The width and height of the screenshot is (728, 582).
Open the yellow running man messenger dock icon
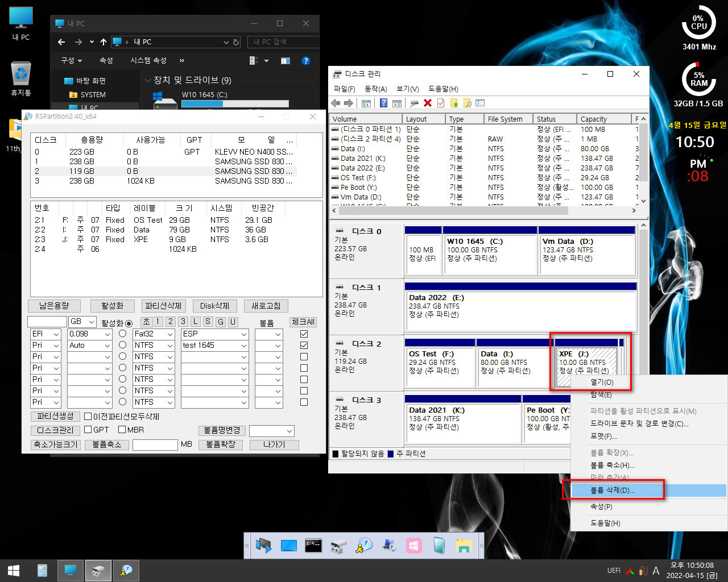(x=363, y=546)
